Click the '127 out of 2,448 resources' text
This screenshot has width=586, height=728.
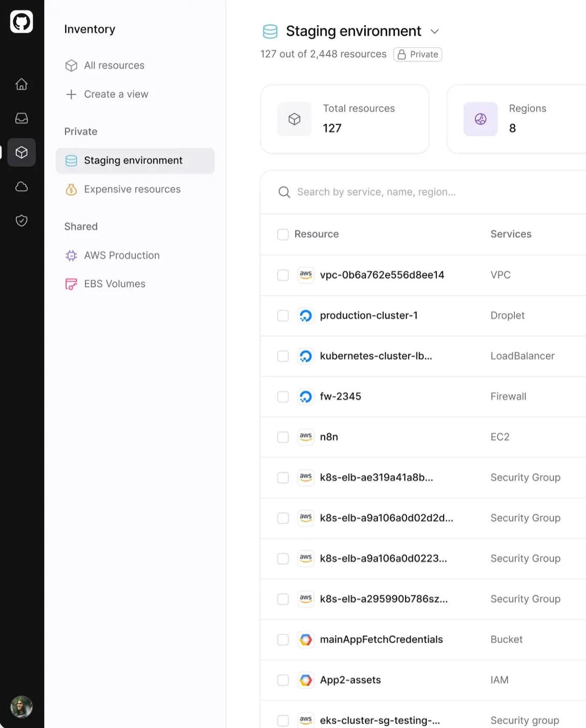pyautogui.click(x=323, y=54)
